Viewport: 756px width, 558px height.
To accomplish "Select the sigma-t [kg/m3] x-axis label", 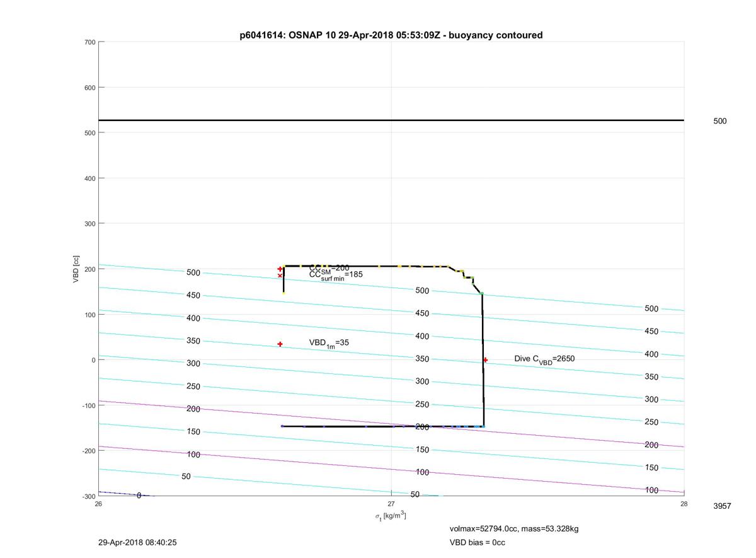I will (x=391, y=516).
